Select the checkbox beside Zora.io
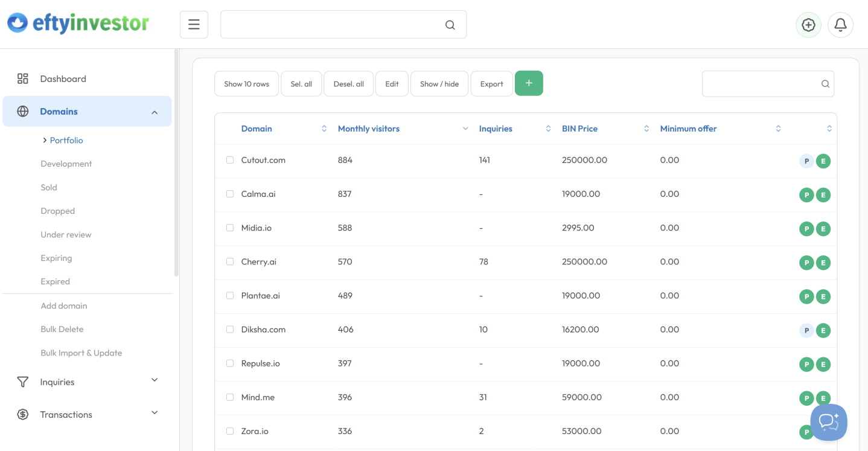 [230, 430]
